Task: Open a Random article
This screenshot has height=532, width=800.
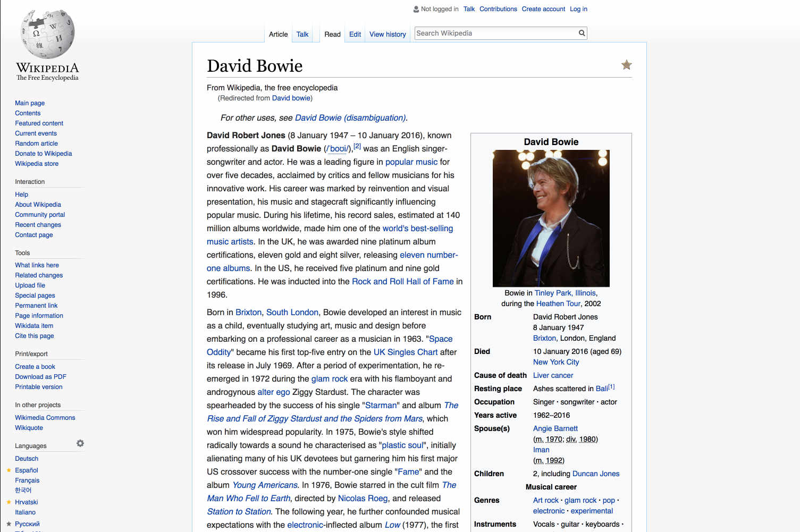Action: (36, 143)
